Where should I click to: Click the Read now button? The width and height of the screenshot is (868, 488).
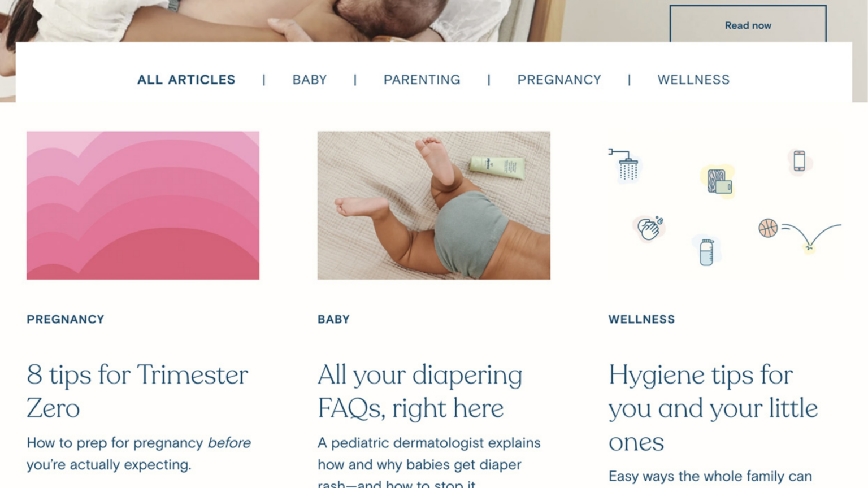click(x=748, y=24)
